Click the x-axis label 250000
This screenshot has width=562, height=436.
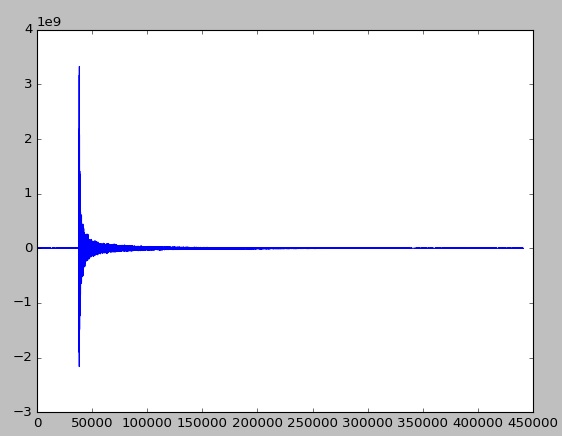coord(313,423)
